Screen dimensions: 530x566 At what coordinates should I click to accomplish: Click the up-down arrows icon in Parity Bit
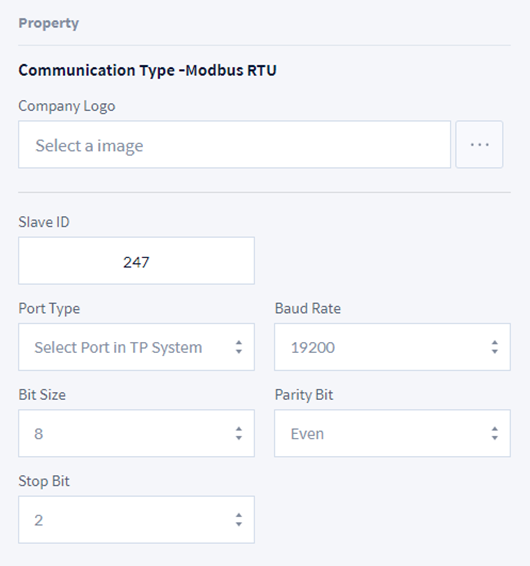(495, 433)
